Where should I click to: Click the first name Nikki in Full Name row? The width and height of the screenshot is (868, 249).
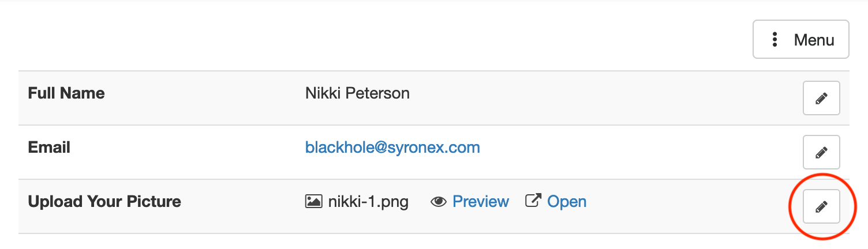click(323, 93)
